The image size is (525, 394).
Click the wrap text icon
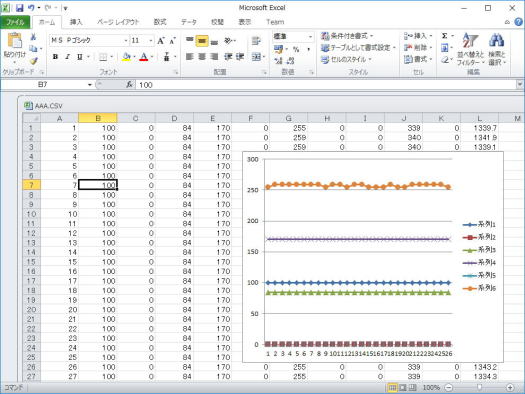[x=256, y=41]
